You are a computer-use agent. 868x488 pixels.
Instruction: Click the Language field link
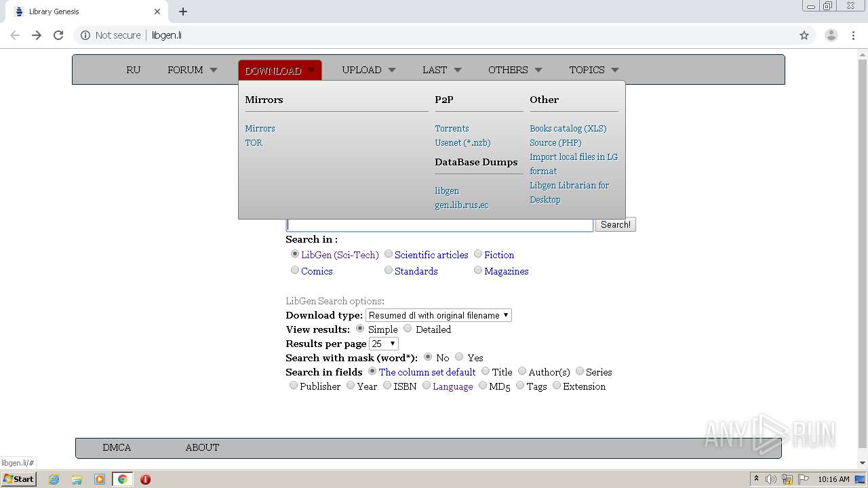(453, 386)
